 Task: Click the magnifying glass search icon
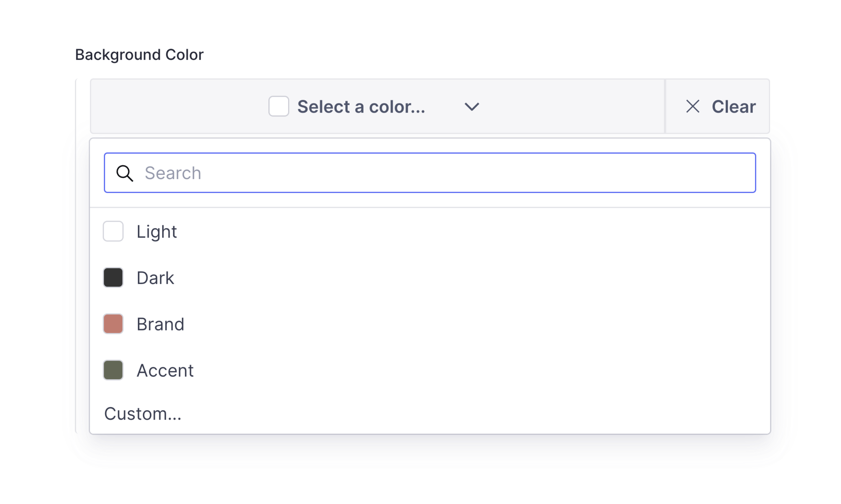pos(125,173)
